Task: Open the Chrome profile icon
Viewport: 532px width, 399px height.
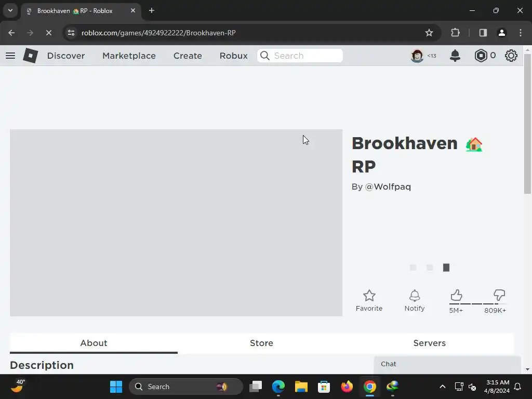Action: (501, 33)
